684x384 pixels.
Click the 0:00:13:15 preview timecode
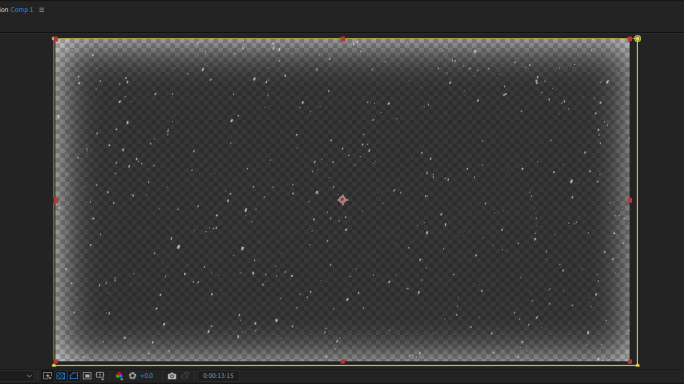(x=218, y=376)
